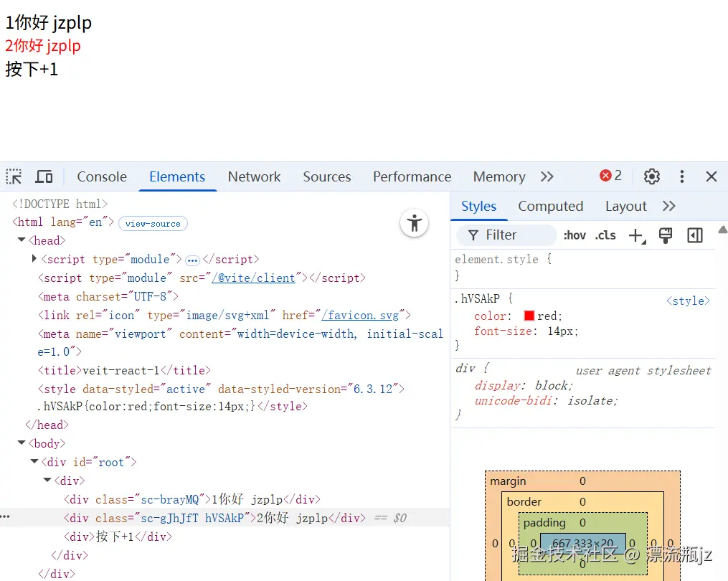
Task: Toggle element classes with .cls
Action: tap(605, 235)
